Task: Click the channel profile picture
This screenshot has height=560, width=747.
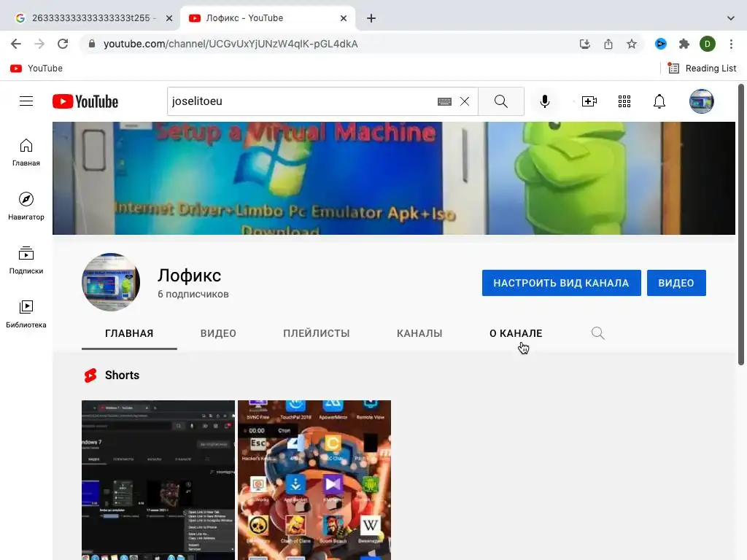Action: pos(111,282)
